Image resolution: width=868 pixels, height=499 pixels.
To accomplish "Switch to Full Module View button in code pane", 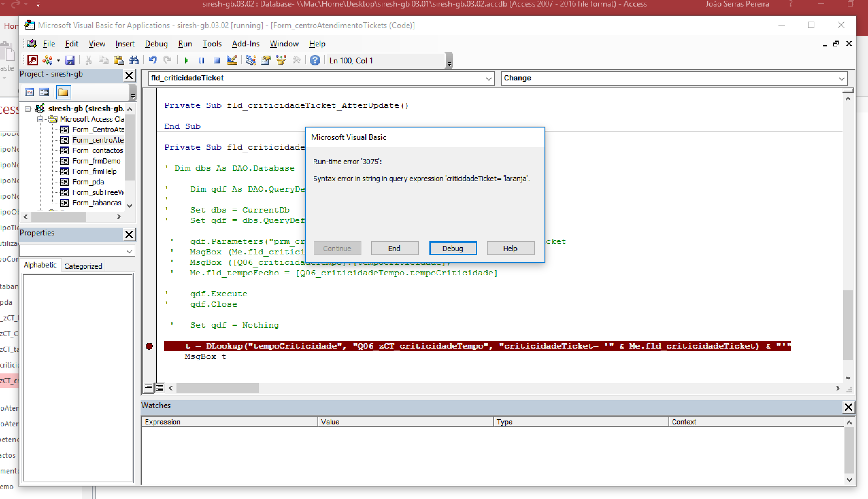I will pyautogui.click(x=159, y=387).
